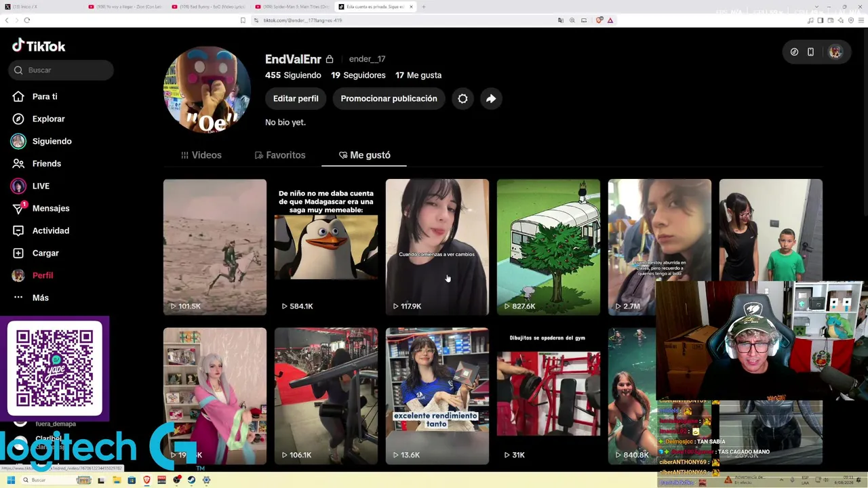The width and height of the screenshot is (868, 488).
Task: Switch to the Videos tab
Action: [201, 155]
